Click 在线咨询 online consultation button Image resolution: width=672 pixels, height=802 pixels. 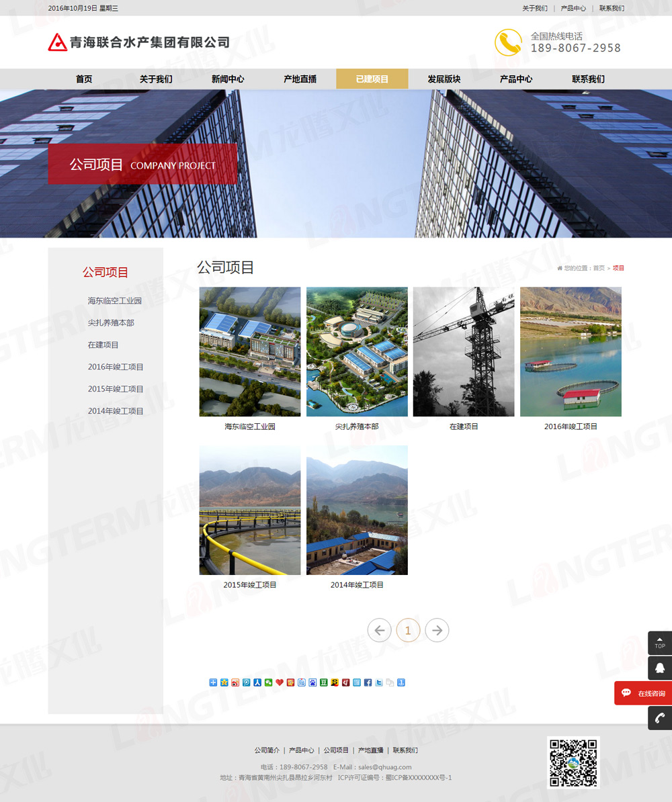tap(643, 693)
